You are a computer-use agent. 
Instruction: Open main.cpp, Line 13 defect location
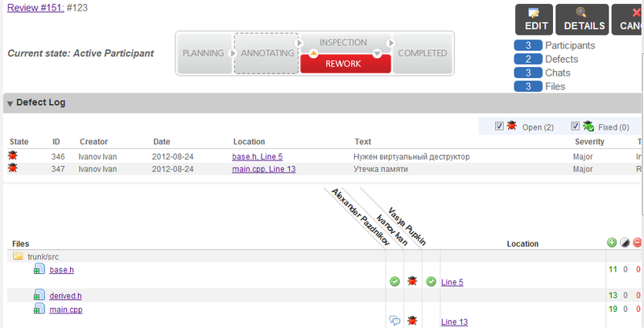264,169
